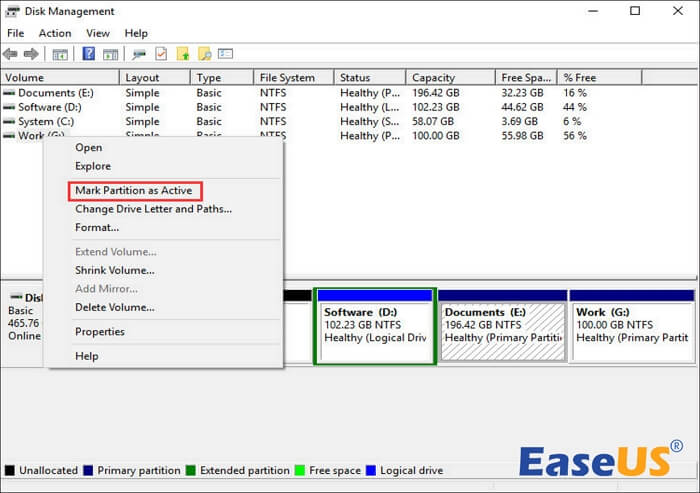The width and height of the screenshot is (700, 493).
Task: Open the Action menu
Action: click(55, 33)
